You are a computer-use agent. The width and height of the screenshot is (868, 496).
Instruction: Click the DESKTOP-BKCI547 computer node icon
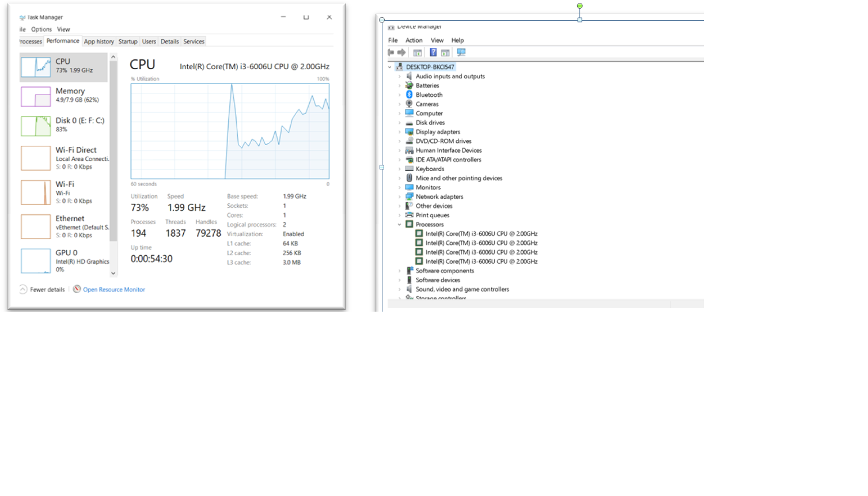click(x=399, y=67)
